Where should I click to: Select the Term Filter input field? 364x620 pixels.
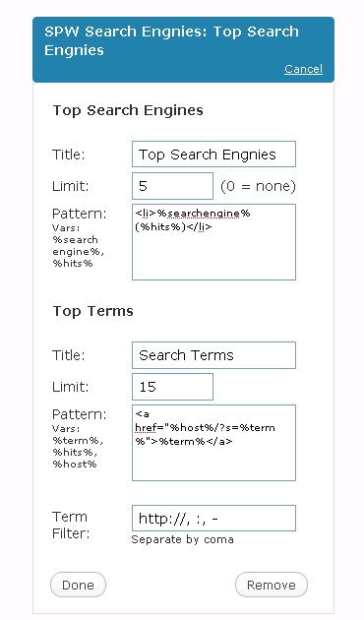click(x=213, y=518)
